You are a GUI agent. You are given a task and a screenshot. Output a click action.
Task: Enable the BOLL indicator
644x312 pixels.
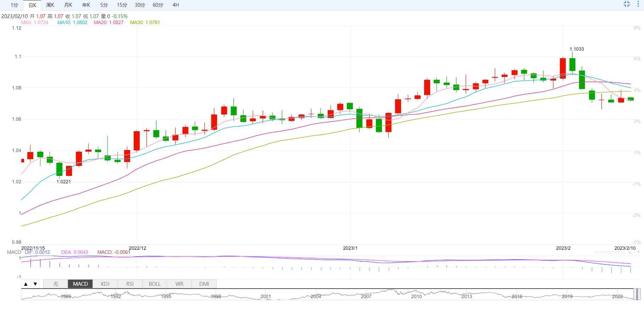point(155,284)
